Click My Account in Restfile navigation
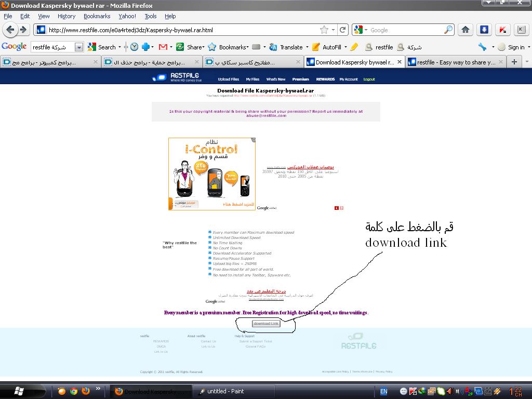Image resolution: width=532 pixels, height=399 pixels. pyautogui.click(x=349, y=79)
